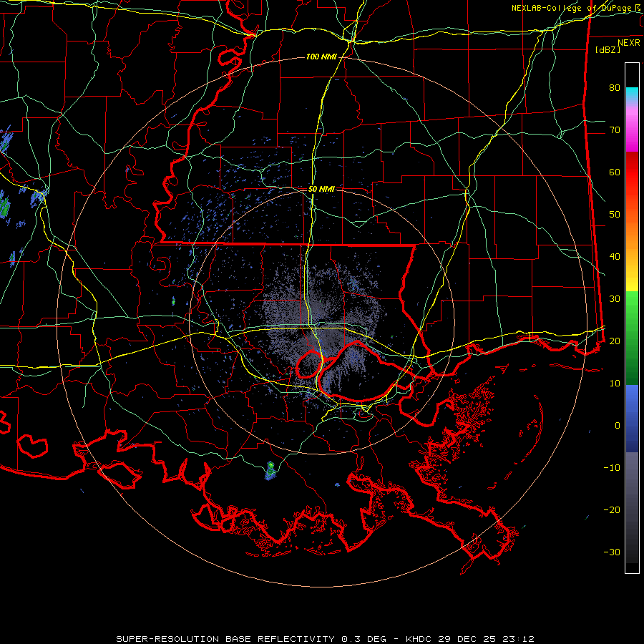Click the green-yellow radar echo near the south coast

(270, 470)
